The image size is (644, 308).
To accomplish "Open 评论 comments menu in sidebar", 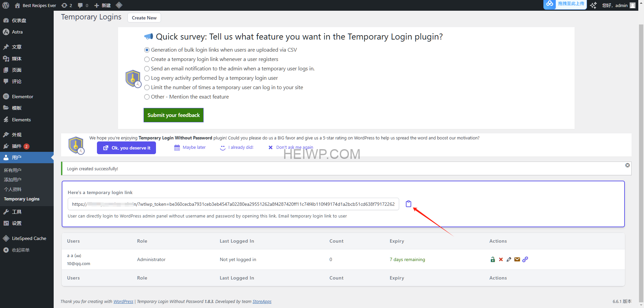I will pyautogui.click(x=27, y=81).
